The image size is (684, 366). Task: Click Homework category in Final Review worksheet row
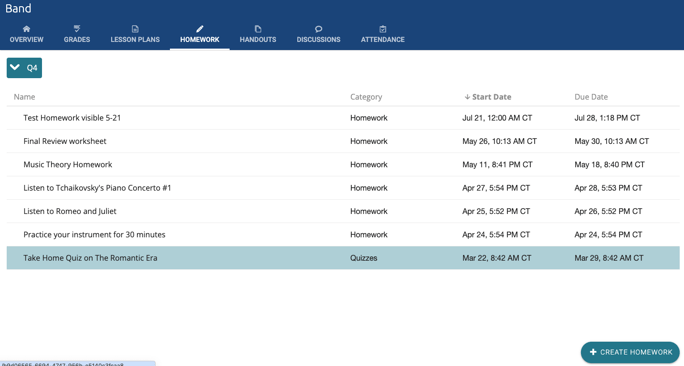pyautogui.click(x=369, y=141)
